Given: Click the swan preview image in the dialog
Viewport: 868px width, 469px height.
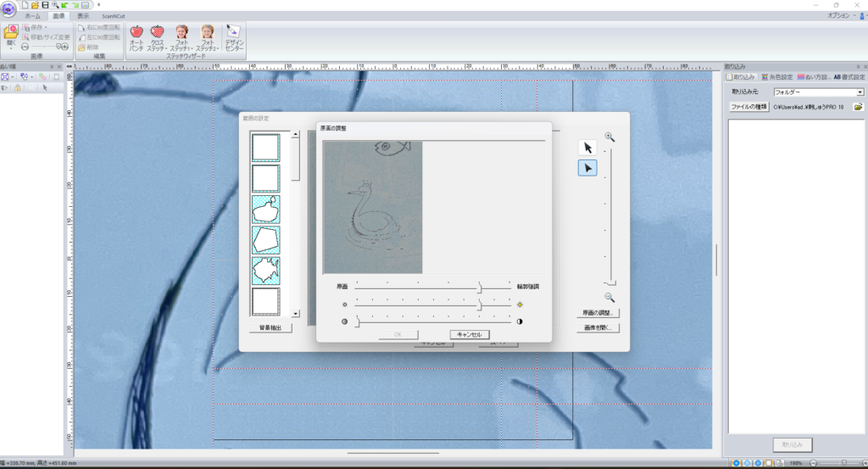Looking at the screenshot, I should pyautogui.click(x=373, y=208).
